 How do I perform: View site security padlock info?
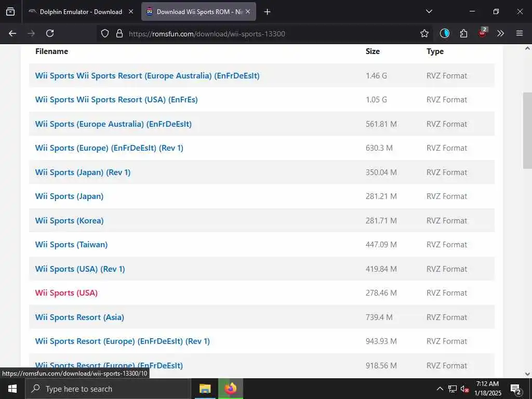pyautogui.click(x=119, y=33)
